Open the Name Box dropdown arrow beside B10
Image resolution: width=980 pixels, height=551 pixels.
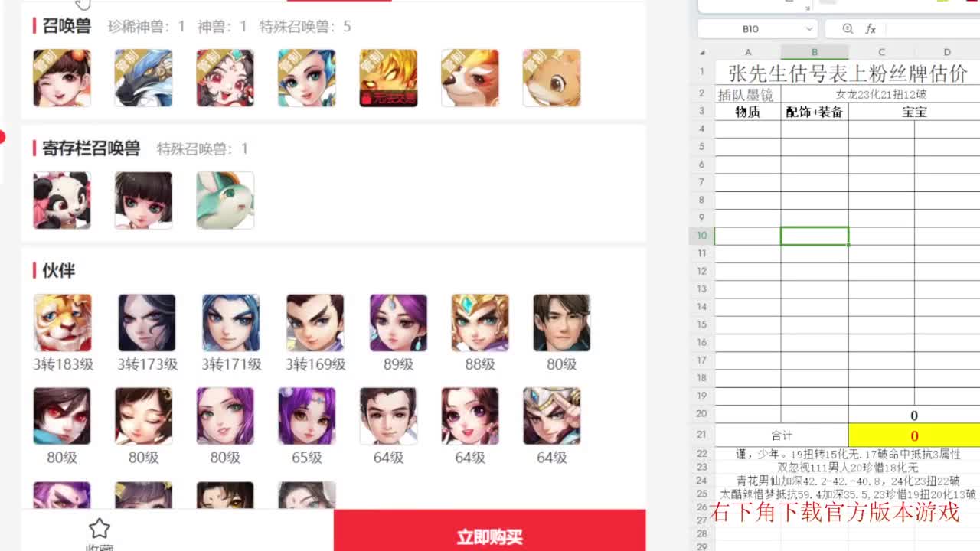(x=809, y=29)
